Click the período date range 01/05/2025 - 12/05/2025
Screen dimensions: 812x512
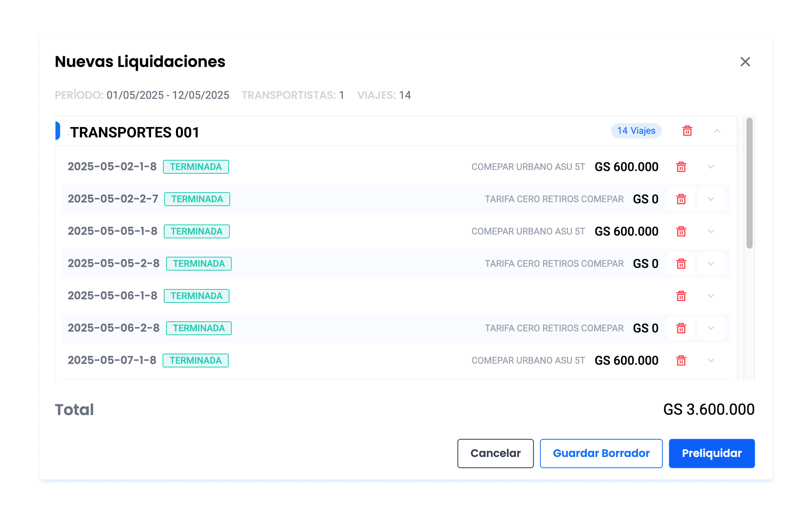[x=168, y=95]
